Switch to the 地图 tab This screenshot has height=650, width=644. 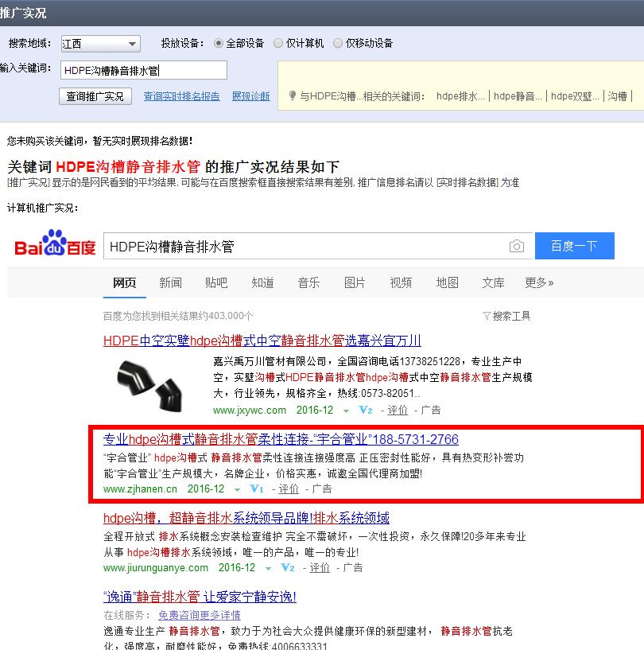click(448, 282)
